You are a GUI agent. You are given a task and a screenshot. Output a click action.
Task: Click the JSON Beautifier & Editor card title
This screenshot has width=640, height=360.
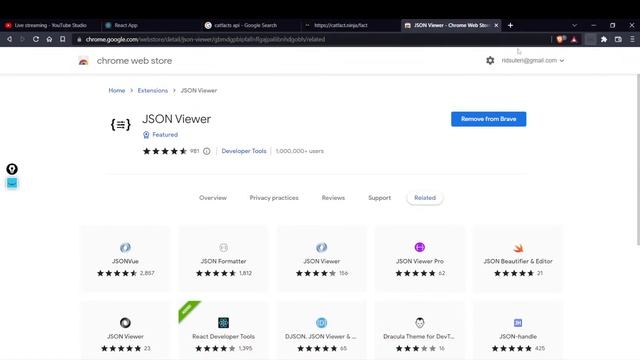click(x=518, y=261)
